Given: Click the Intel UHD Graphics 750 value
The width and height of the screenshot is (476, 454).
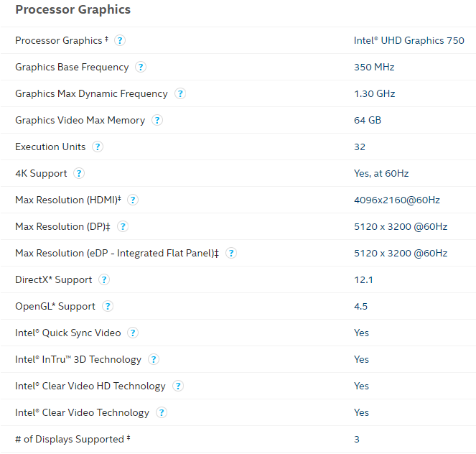Looking at the screenshot, I should click(x=409, y=40).
